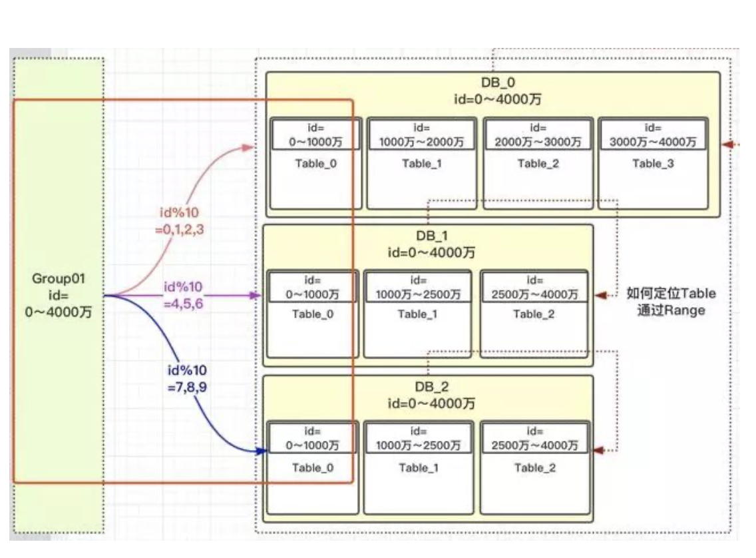
Task: Click Table_2 label inside DB_0
Action: coord(537,163)
